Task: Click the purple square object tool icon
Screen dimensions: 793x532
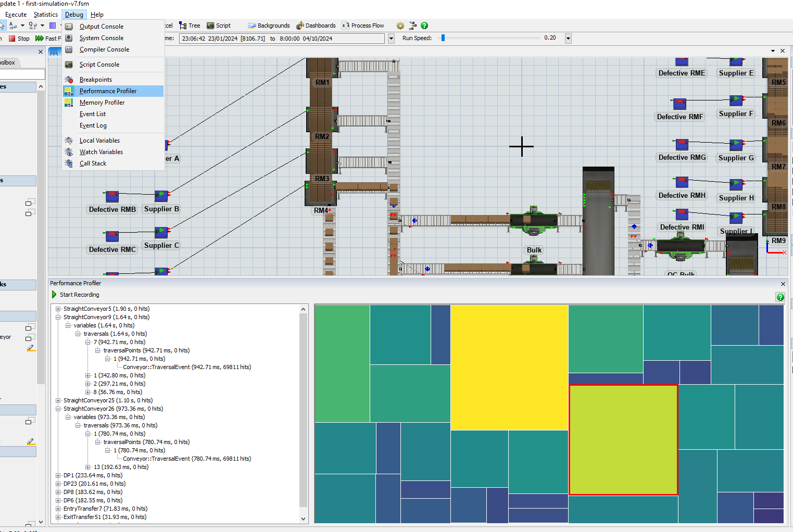Action: [53, 26]
